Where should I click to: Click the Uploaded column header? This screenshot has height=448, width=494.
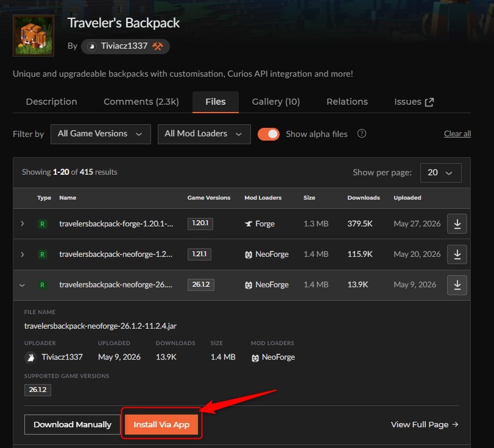coord(408,198)
